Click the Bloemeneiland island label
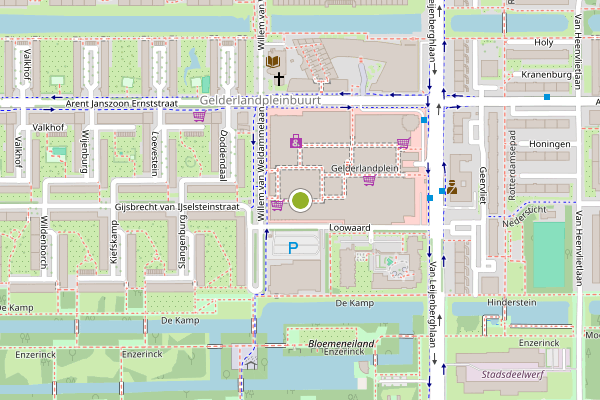The image size is (600, 400). (341, 343)
